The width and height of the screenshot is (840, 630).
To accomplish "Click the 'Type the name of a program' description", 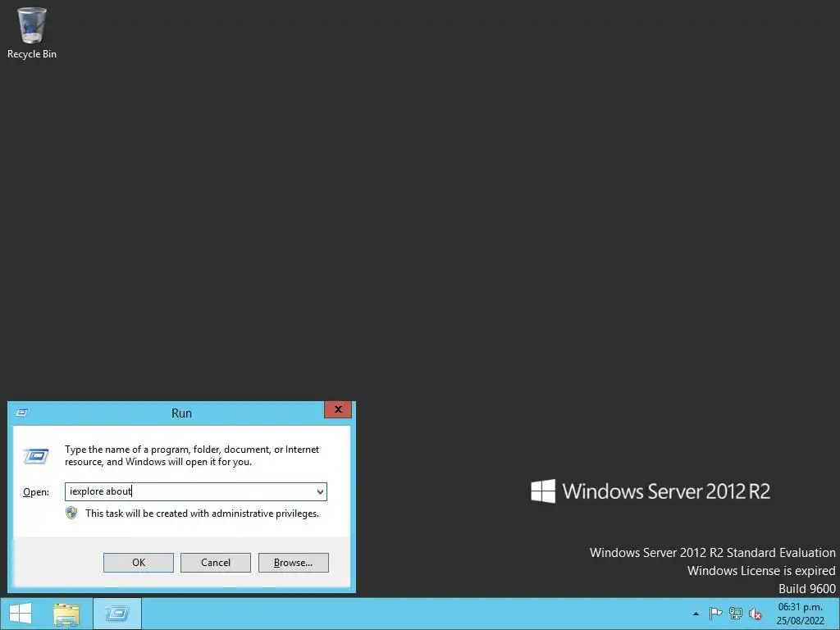I will click(x=192, y=455).
